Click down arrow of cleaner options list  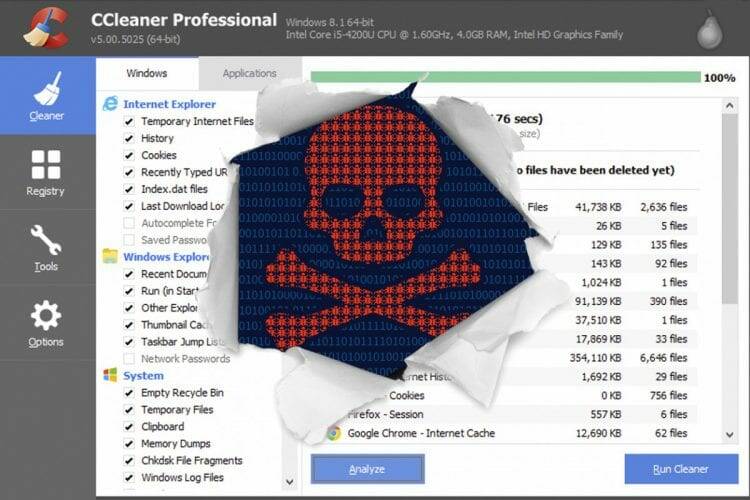point(289,481)
